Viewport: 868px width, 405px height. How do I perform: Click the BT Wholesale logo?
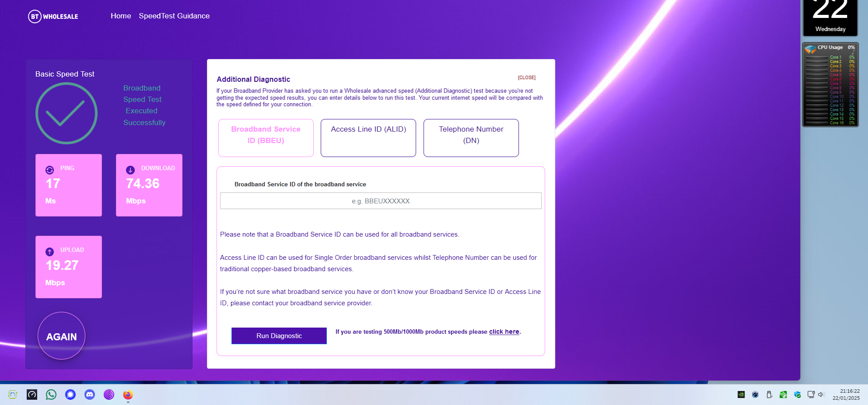click(53, 17)
